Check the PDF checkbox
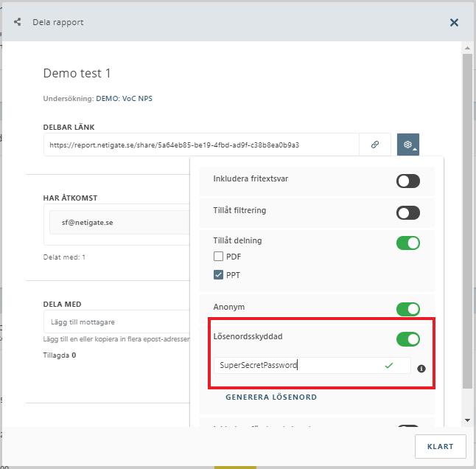This screenshot has height=469, width=476. tap(218, 257)
